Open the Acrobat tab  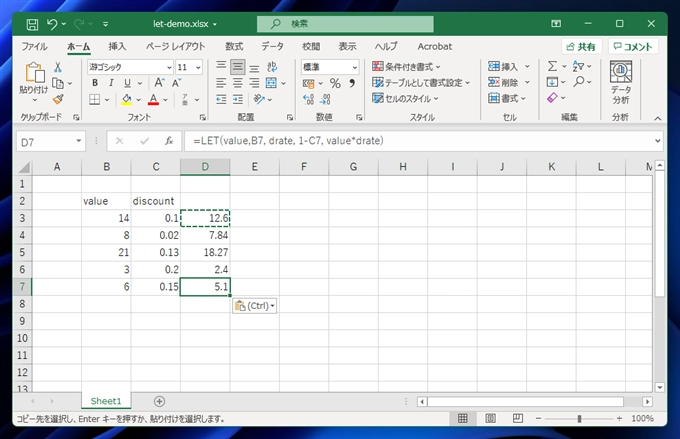click(435, 46)
